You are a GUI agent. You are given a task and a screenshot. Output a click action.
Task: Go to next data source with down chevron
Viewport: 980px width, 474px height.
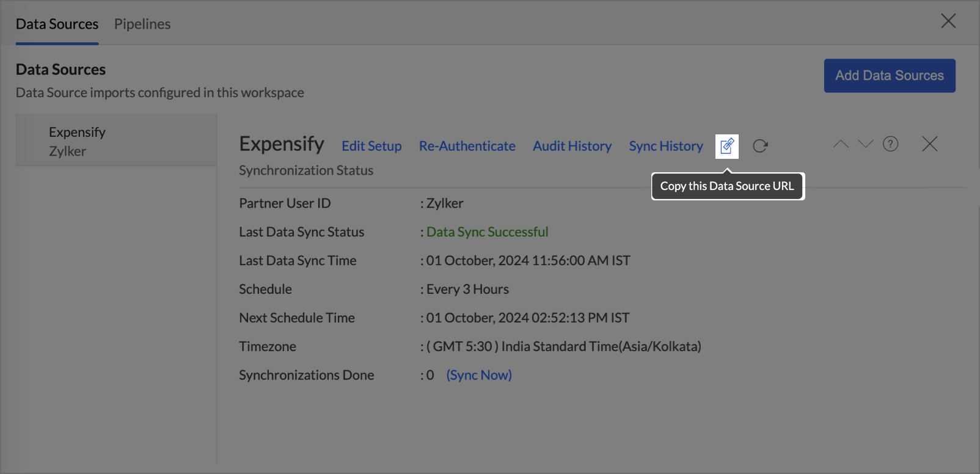click(865, 144)
